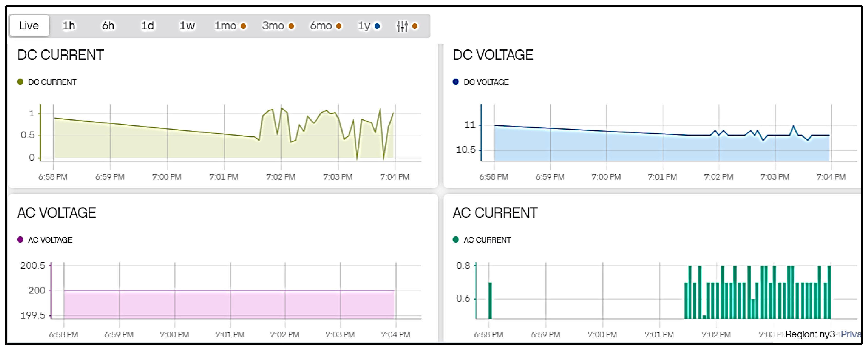
Task: Switch to the 6h time range
Action: [x=108, y=26]
